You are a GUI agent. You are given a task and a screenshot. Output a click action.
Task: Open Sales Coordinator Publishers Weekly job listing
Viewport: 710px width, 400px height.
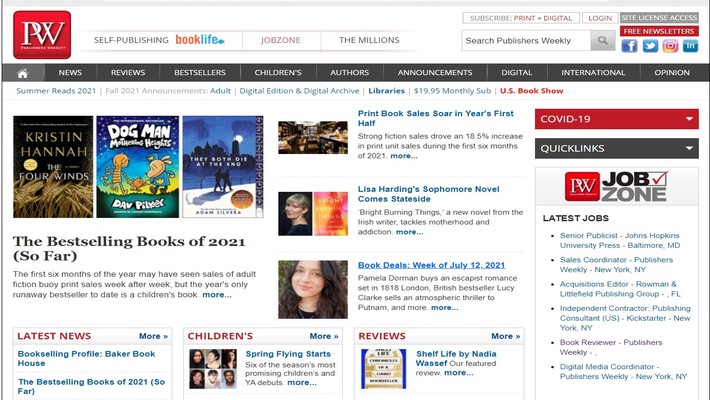click(x=616, y=265)
